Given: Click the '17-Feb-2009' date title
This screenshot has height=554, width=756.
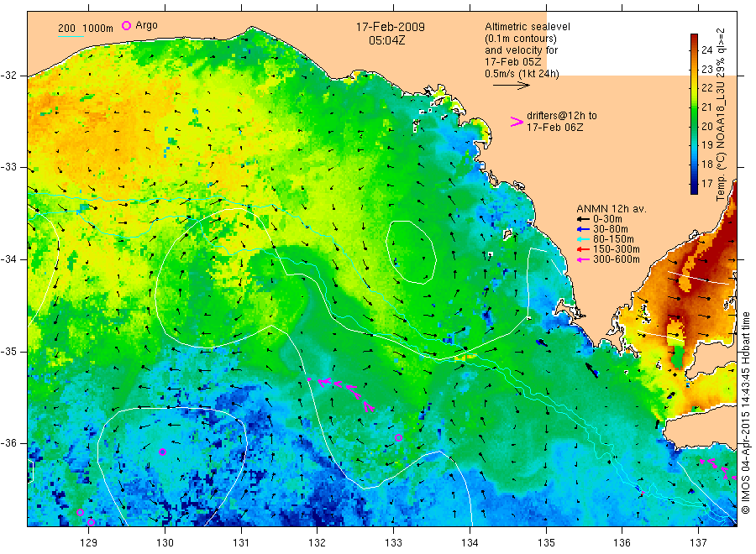Looking at the screenshot, I should [391, 27].
